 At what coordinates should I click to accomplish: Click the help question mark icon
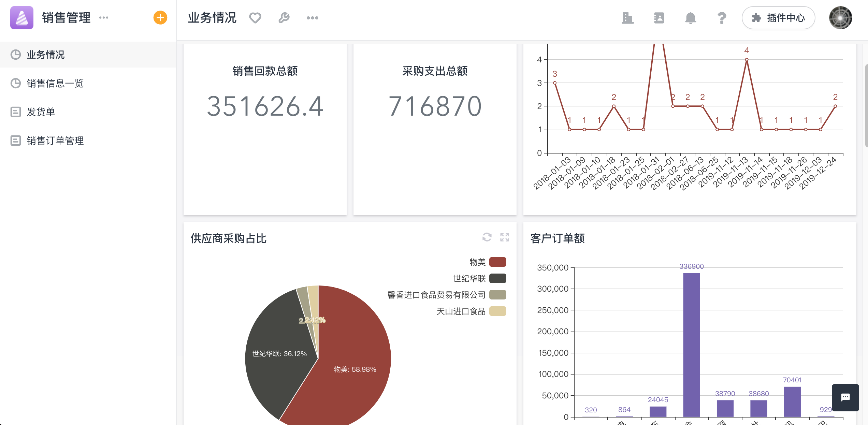722,18
